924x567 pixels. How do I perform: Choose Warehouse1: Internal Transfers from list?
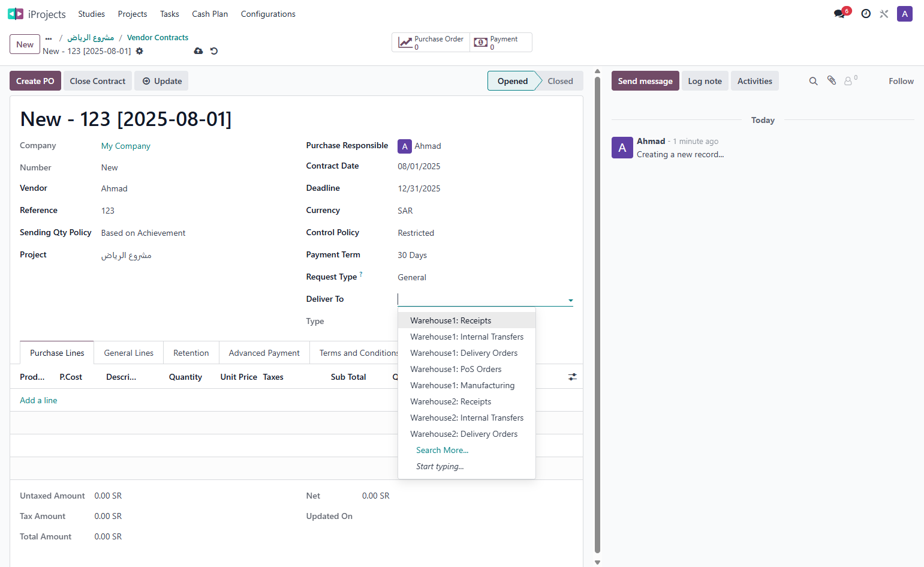click(x=466, y=337)
